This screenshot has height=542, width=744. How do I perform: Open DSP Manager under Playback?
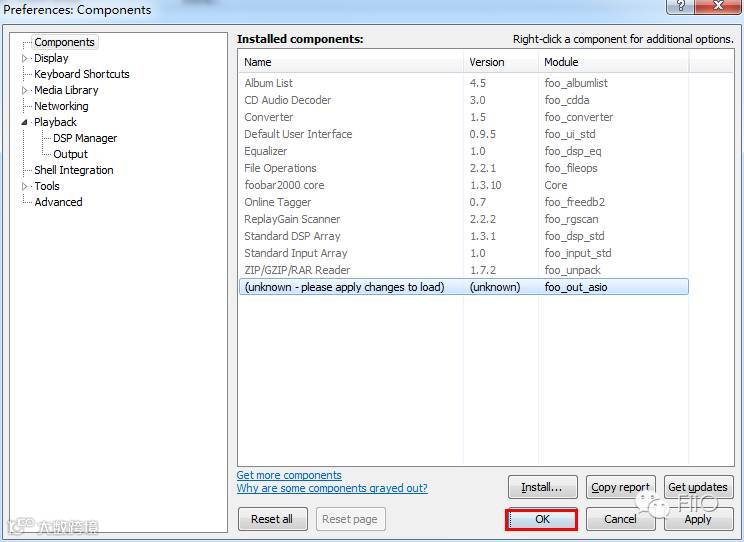pos(85,138)
